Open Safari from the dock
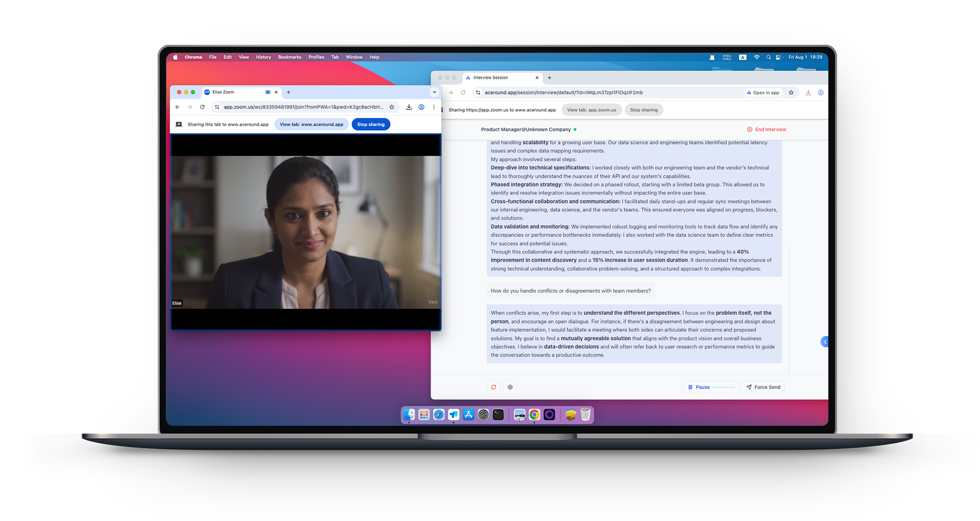 click(439, 415)
